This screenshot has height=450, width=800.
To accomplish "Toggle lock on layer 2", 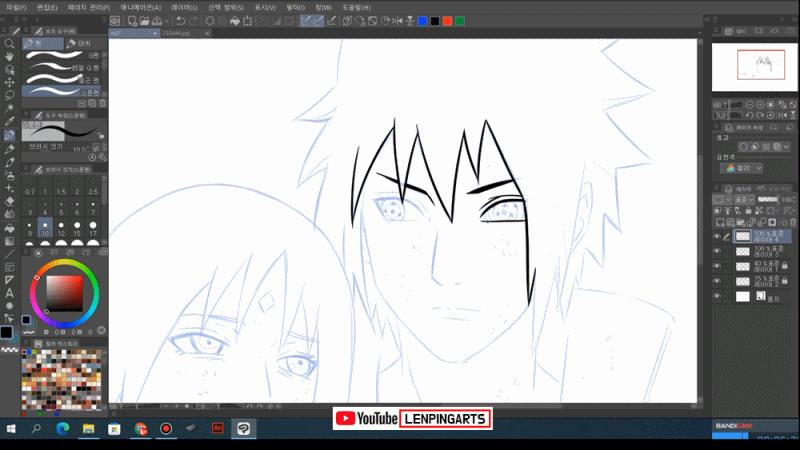I will pos(785,281).
